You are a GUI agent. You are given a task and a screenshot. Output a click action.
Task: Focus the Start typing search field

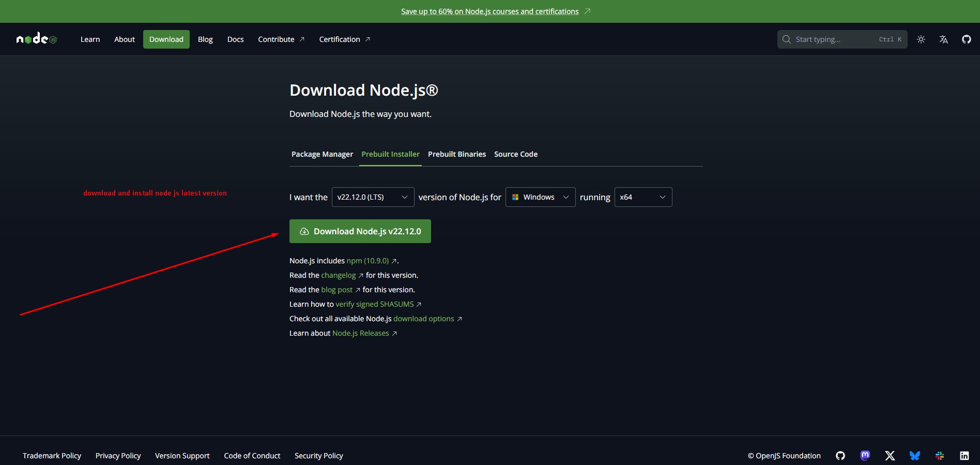(843, 39)
